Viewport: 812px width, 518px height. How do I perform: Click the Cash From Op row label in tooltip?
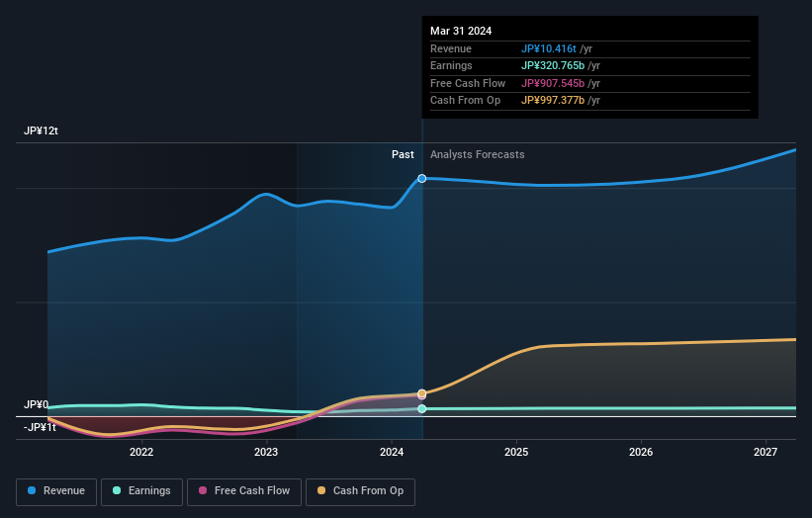466,101
